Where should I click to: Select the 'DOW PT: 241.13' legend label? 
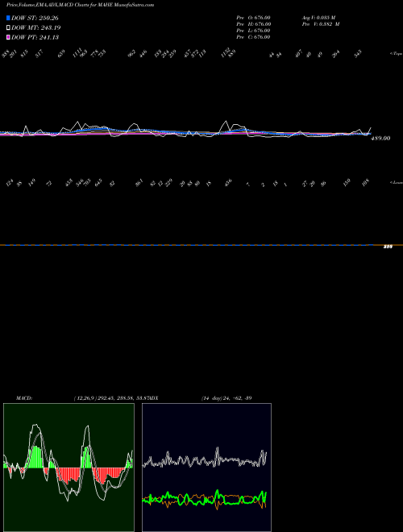tap(35, 37)
